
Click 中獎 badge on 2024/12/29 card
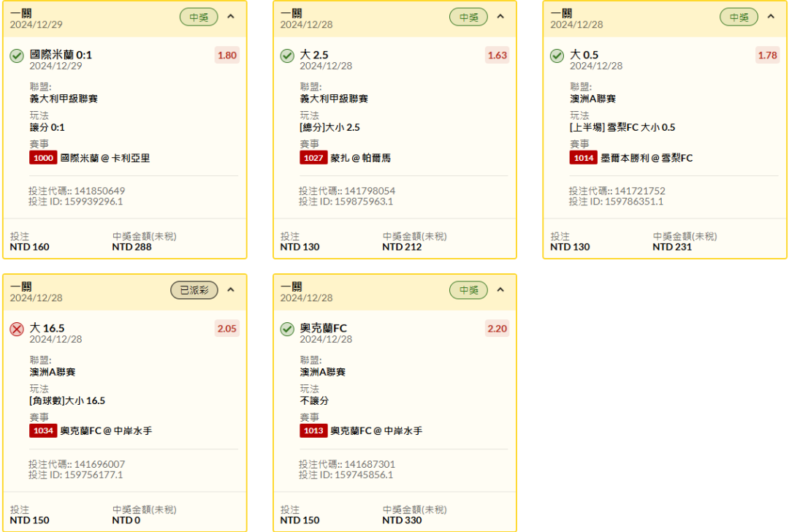point(199,17)
